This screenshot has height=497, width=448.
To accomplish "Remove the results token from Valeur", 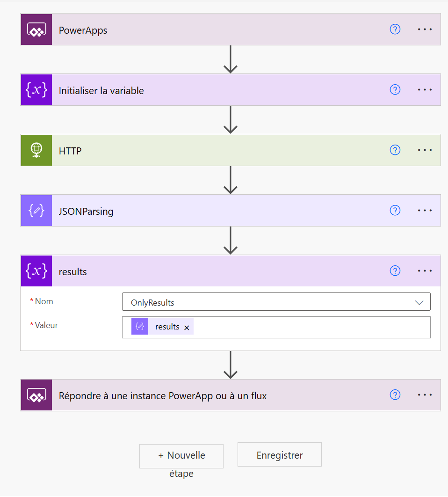I will (187, 328).
